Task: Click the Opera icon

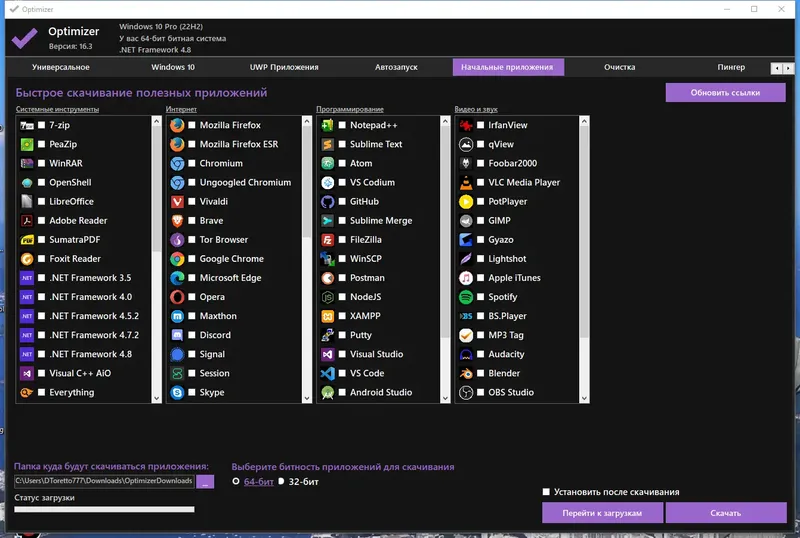Action: click(177, 297)
